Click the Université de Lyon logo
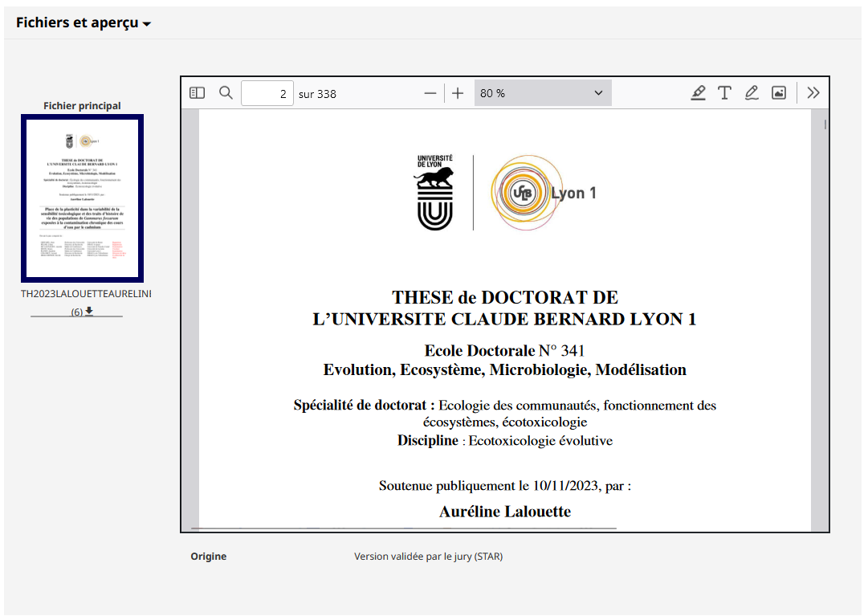 [434, 192]
